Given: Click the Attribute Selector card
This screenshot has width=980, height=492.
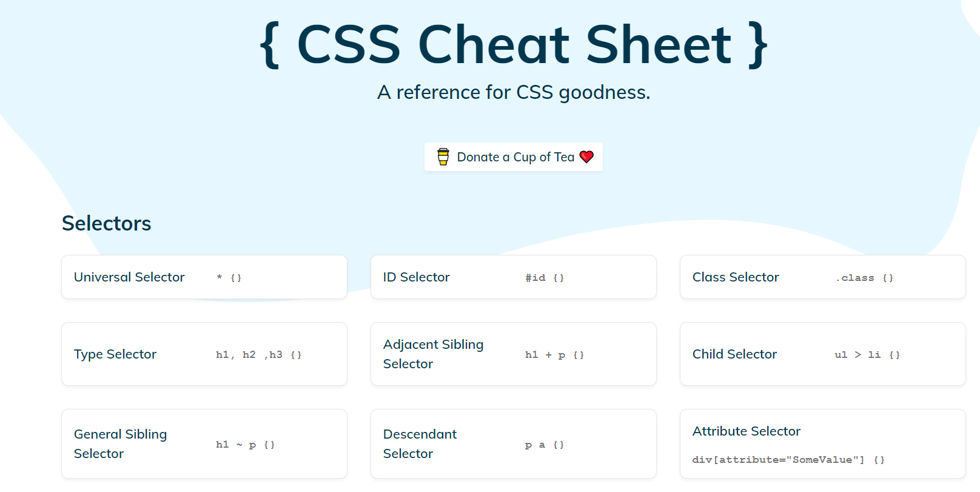Looking at the screenshot, I should [823, 444].
